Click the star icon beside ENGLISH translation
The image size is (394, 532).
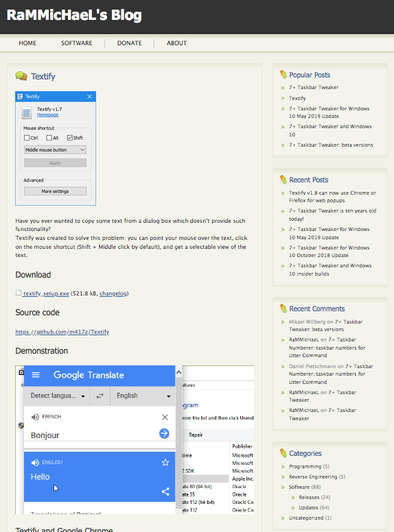165,463
